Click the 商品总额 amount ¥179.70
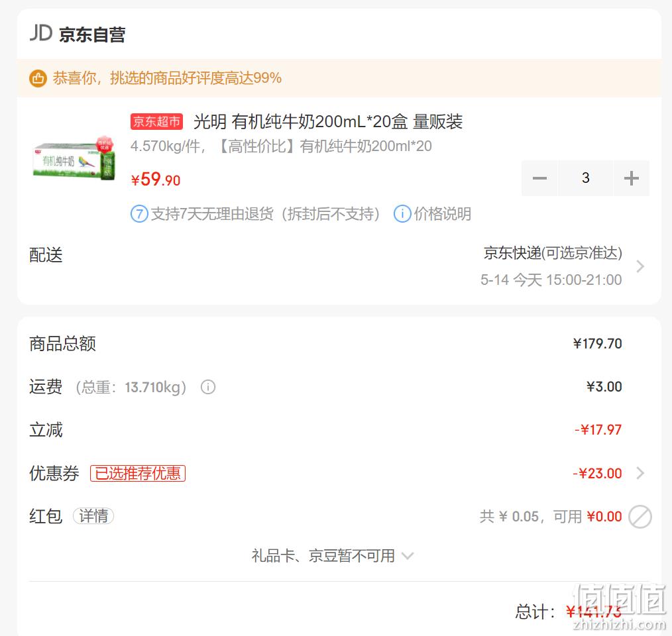 tap(597, 344)
